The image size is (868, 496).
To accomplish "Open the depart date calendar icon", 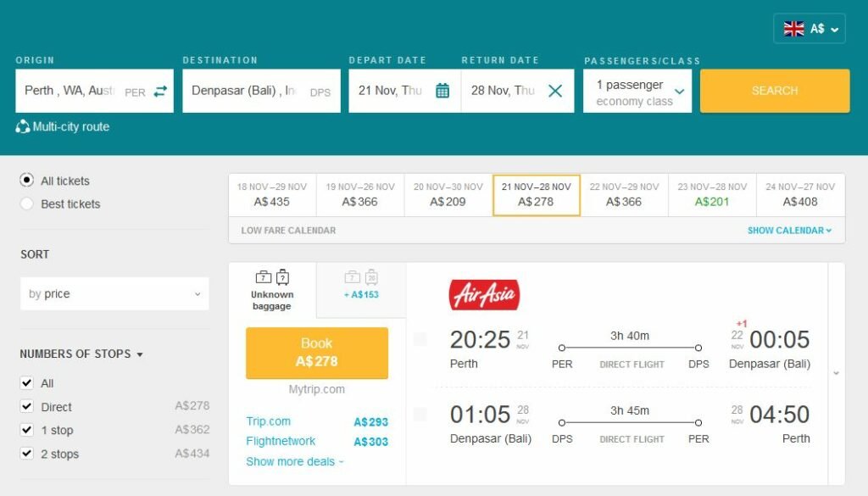I will tap(442, 91).
